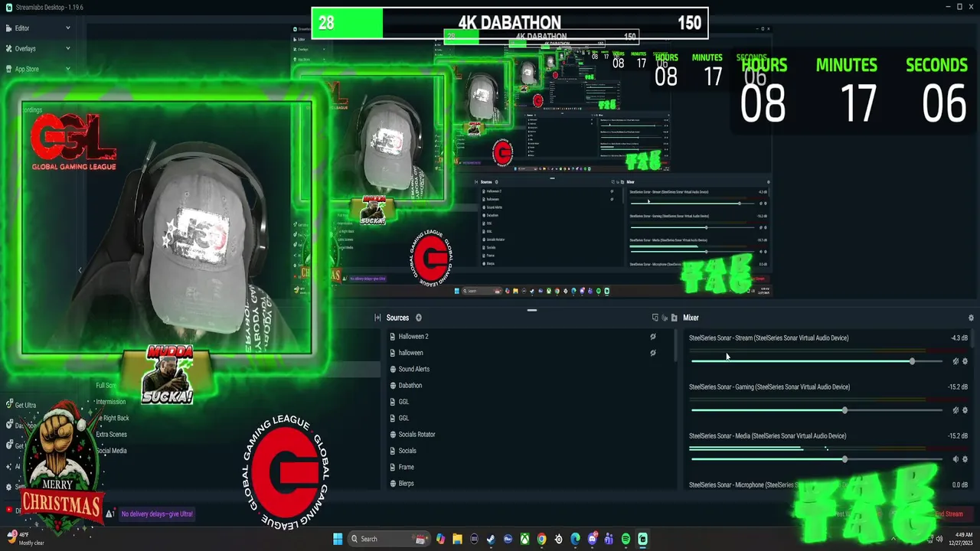The height and width of the screenshot is (551, 980).
Task: Mute SteelSeries Sonar - Media audio
Action: coord(955,459)
